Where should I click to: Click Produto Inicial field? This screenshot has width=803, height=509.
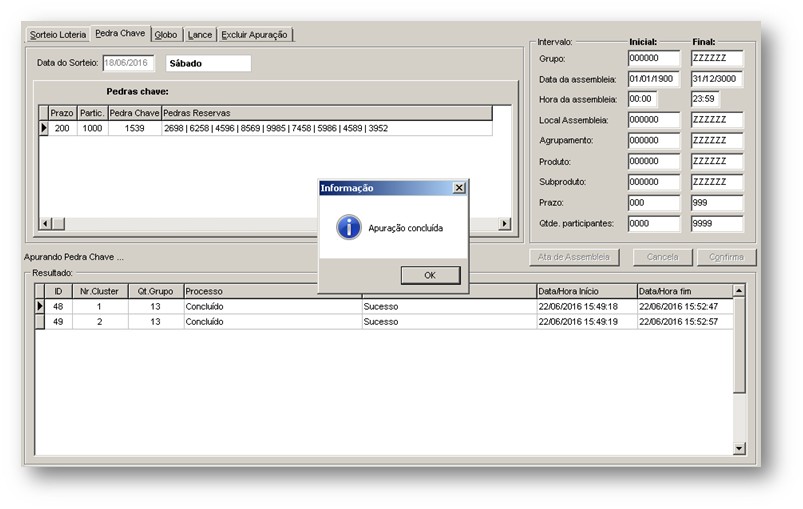click(x=654, y=161)
